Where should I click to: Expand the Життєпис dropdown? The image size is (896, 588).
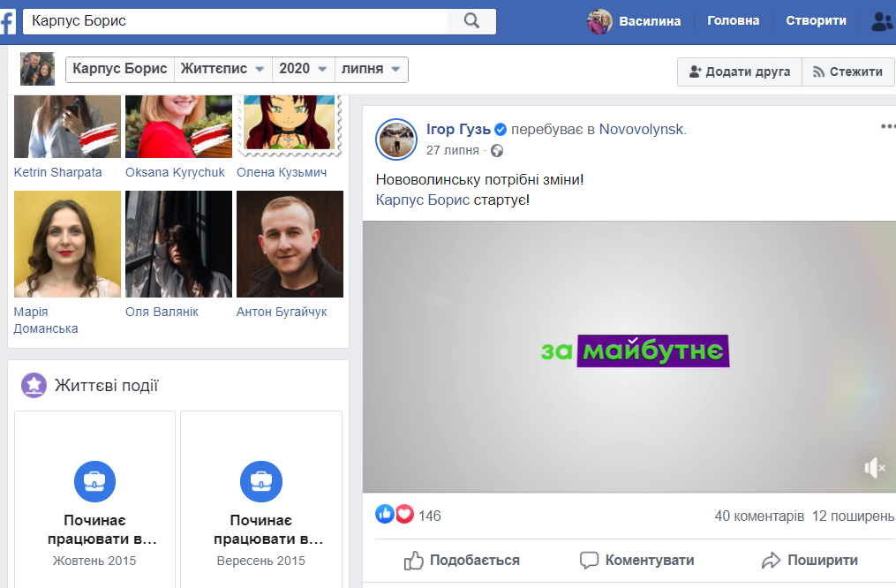[222, 69]
